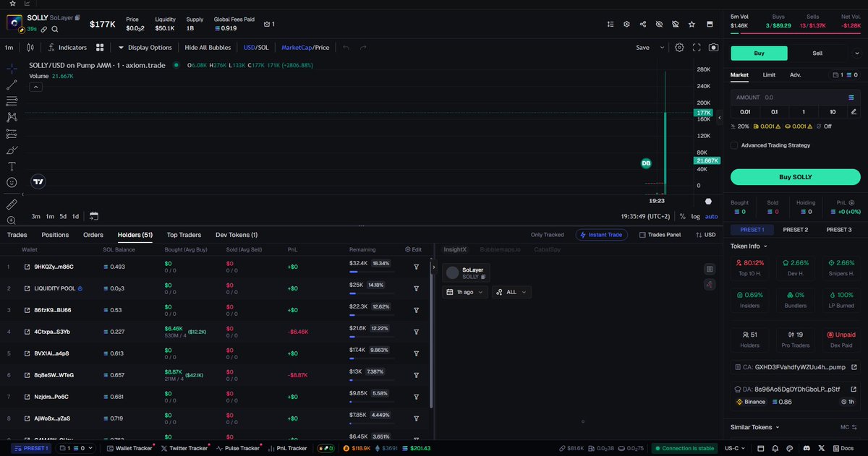Take a chart snapshot with camera icon
Screen dimensions: 868x456
714,48
